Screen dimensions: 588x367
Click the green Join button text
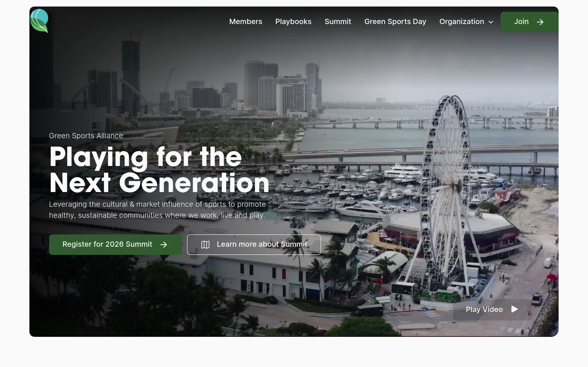(x=521, y=22)
